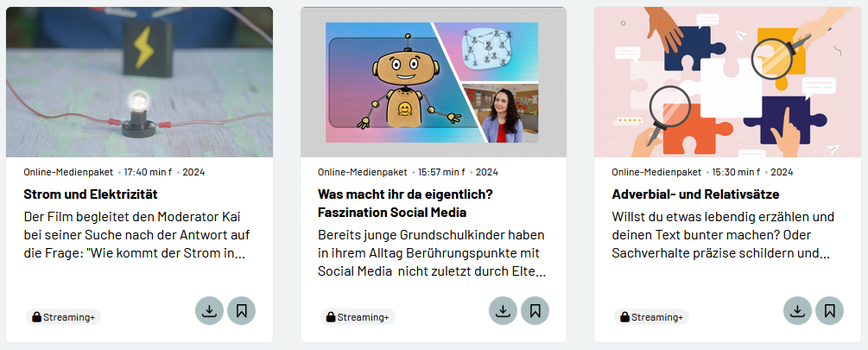Click Streaming+ label on Social Media card
This screenshot has width=868, height=350.
[363, 317]
